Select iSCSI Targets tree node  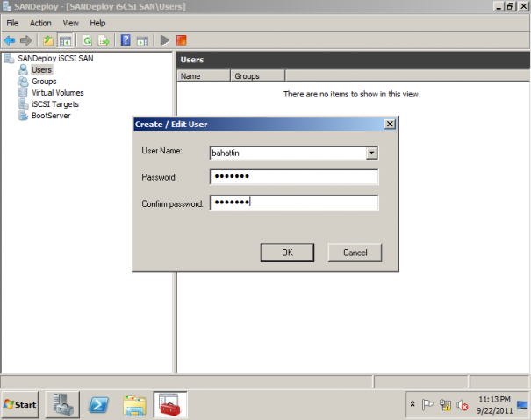[55, 104]
